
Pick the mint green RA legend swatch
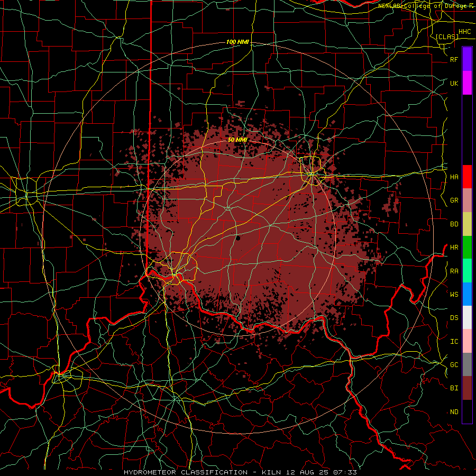[467, 271]
